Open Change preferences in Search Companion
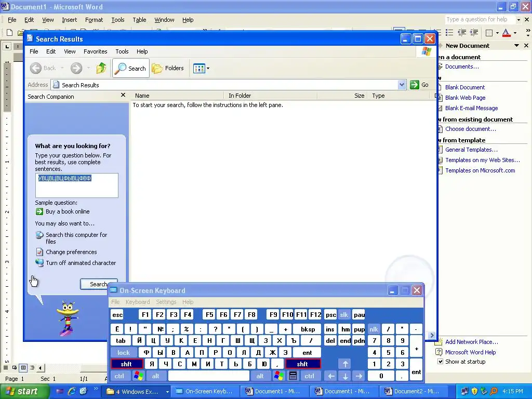 71,252
